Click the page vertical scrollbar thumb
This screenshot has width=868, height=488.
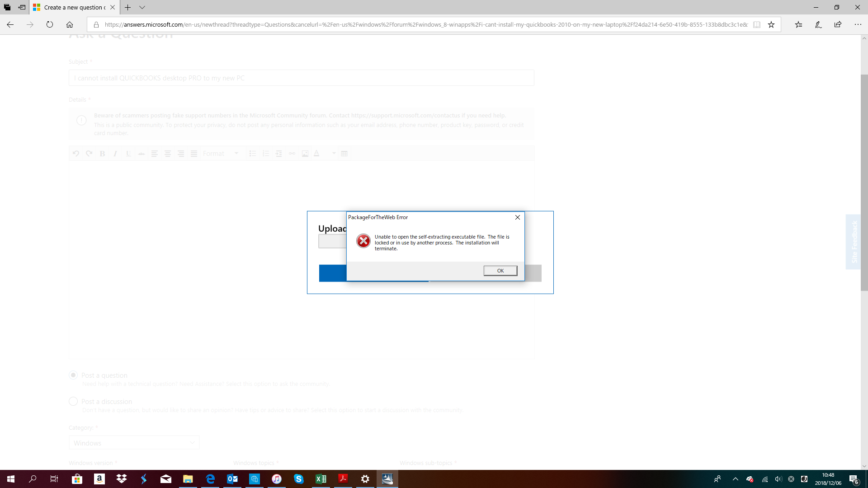[864, 182]
